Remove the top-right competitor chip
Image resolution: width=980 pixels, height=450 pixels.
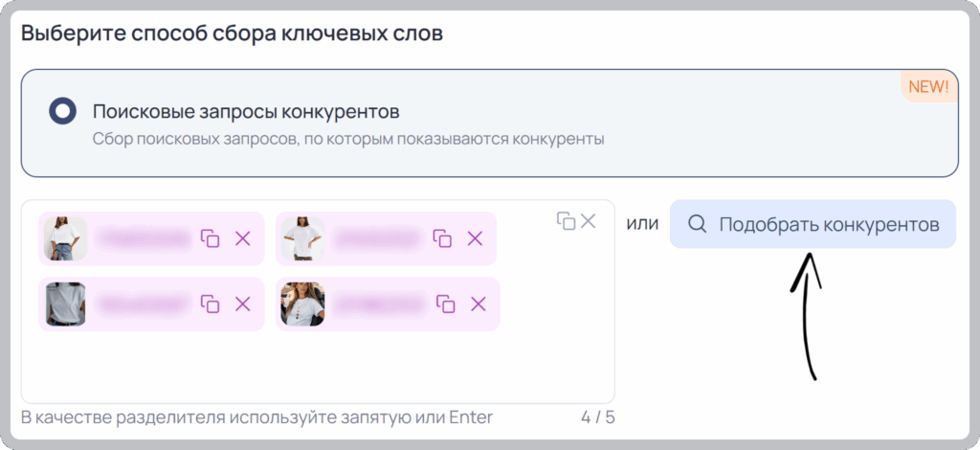[x=475, y=238]
